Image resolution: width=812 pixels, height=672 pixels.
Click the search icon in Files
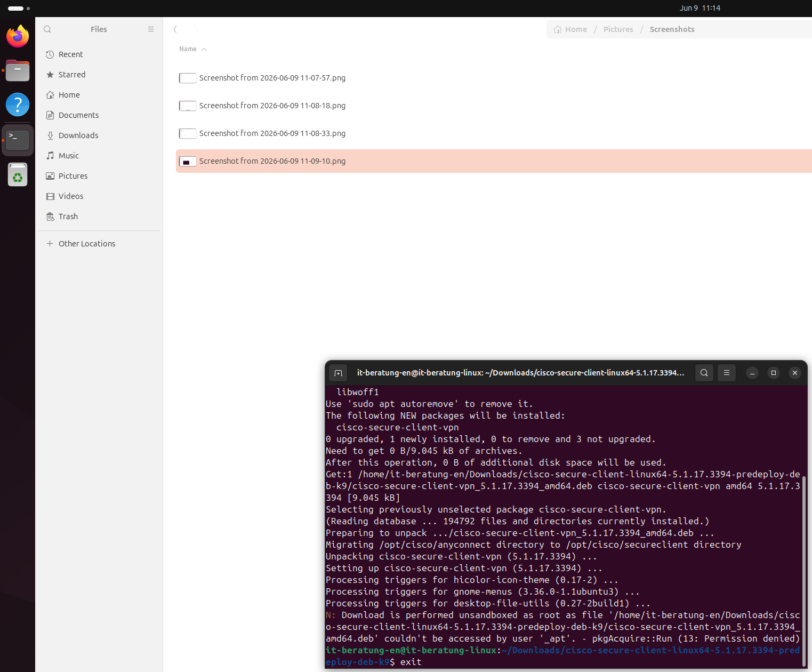[x=47, y=29]
